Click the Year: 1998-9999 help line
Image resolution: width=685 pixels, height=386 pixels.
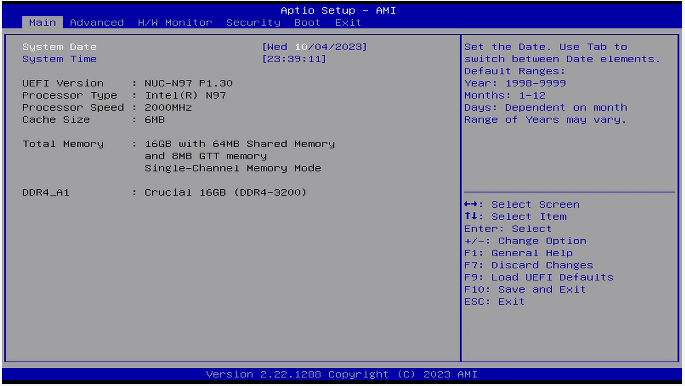tap(515, 83)
